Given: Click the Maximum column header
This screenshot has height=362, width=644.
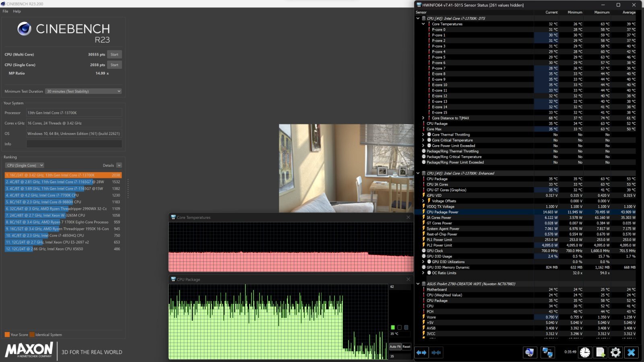Looking at the screenshot, I should 602,12.
